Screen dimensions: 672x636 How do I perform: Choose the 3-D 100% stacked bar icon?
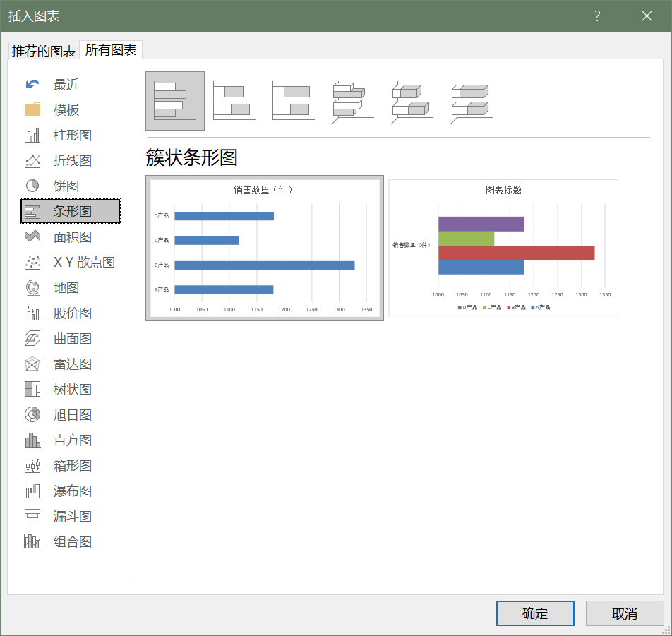471,101
